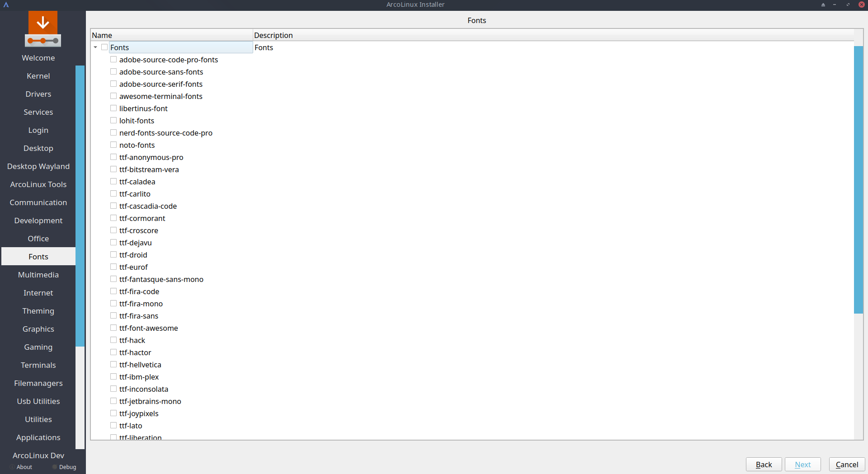Click the ArcoLinux installer logo icon
This screenshot has width=868, height=474.
coord(43,29)
